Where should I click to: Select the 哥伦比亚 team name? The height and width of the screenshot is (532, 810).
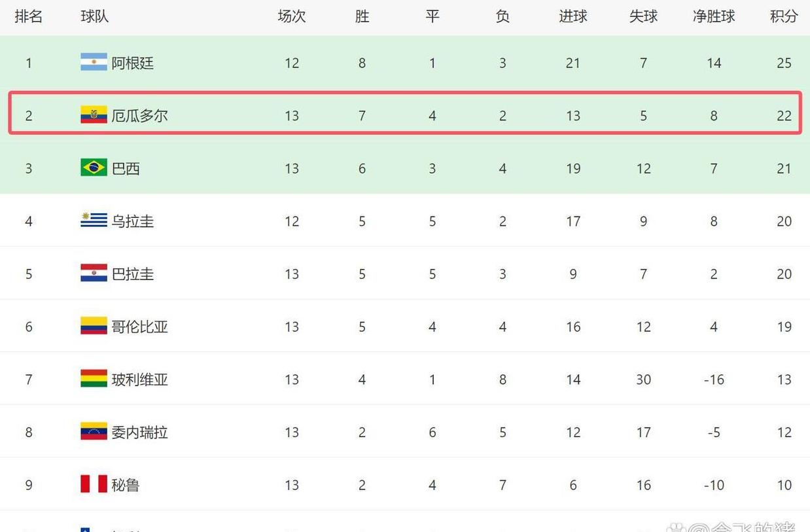pos(140,327)
